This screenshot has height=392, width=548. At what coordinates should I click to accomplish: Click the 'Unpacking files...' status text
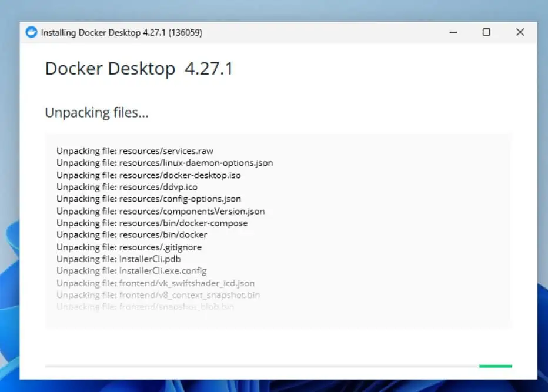(x=97, y=112)
